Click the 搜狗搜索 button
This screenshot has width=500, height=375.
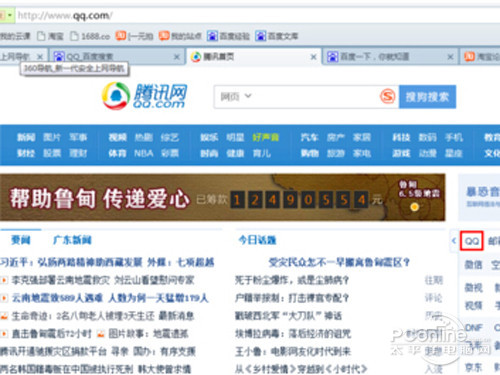point(427,97)
